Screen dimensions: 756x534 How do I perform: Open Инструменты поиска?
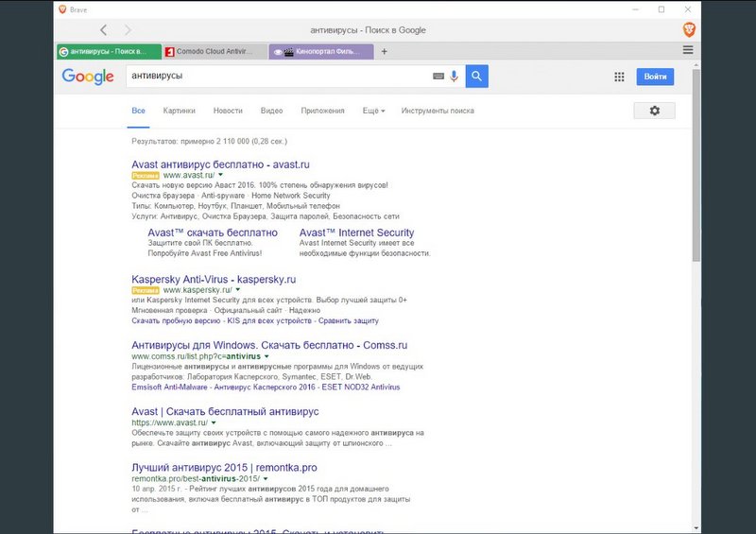(438, 111)
